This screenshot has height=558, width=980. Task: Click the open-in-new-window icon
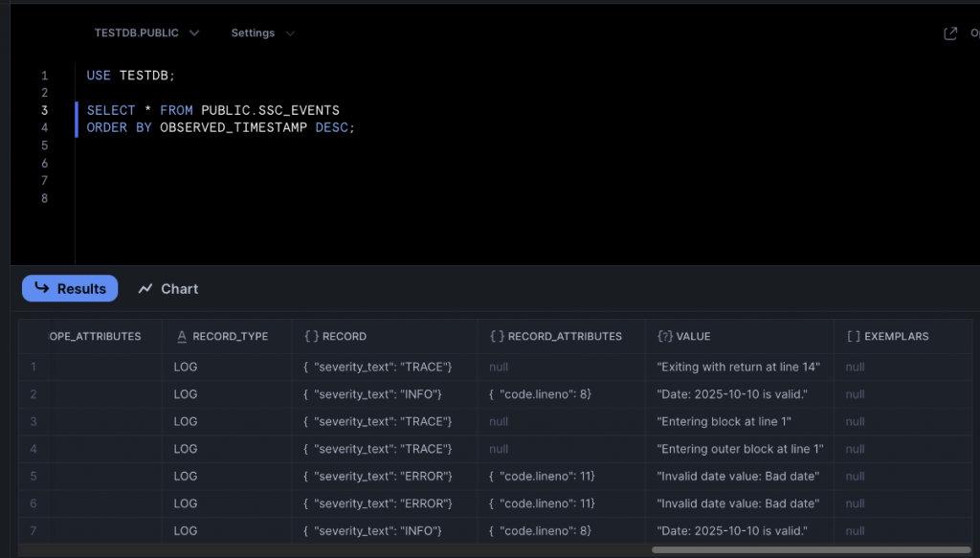click(x=950, y=33)
